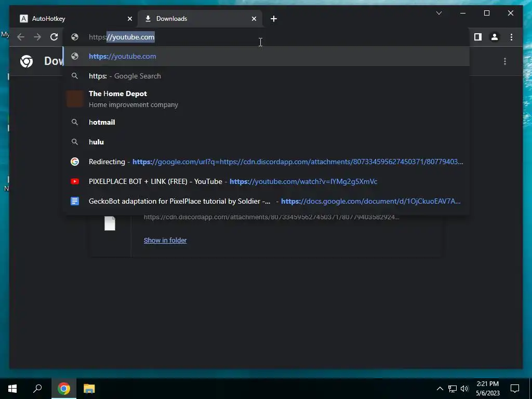Open File Explorer from taskbar
This screenshot has height=399, width=532.
(89, 389)
